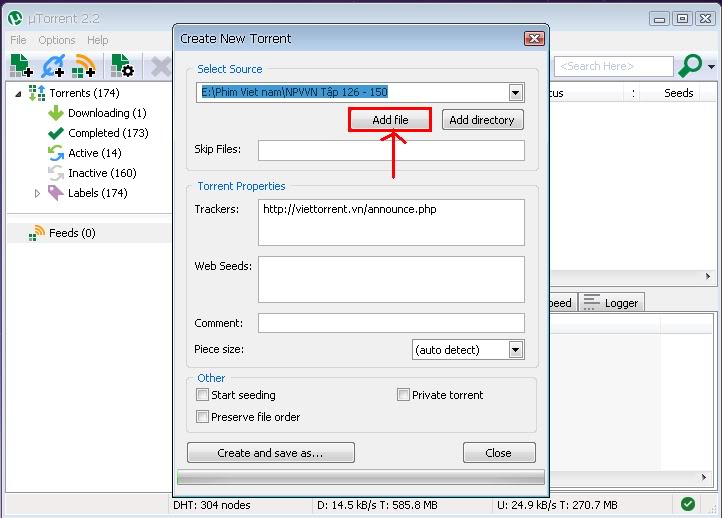Collapse the Torrents tree node
This screenshot has height=518, width=722.
18,94
